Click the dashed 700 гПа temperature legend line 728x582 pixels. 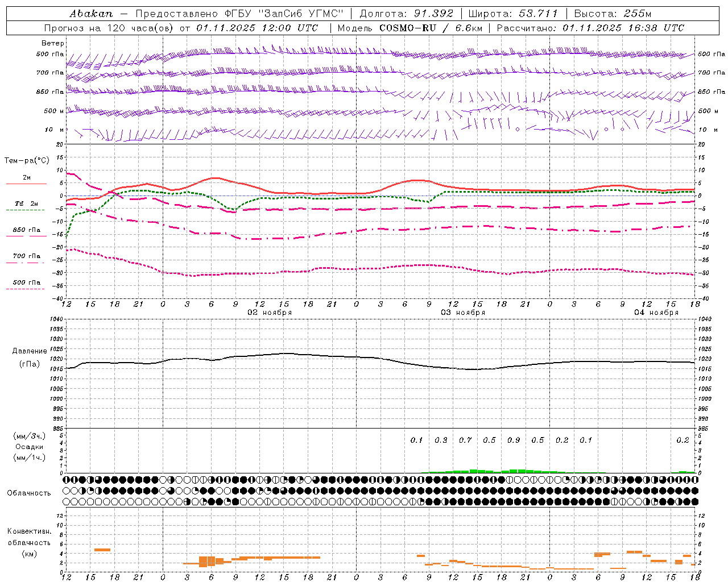[x=25, y=263]
